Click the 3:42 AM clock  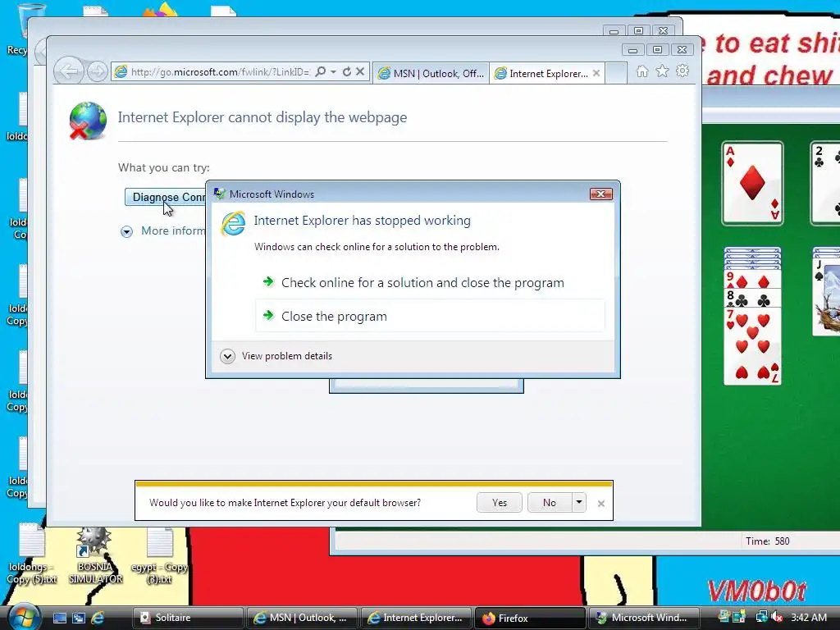(x=809, y=618)
